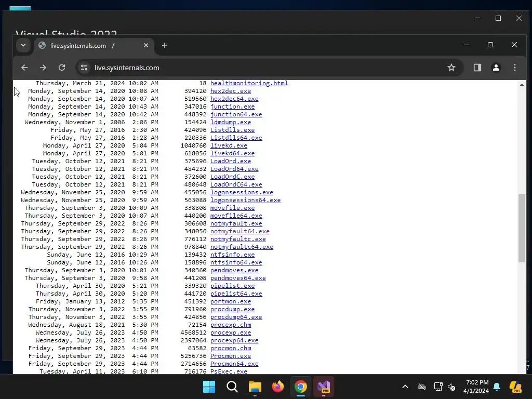Open the procmon.chm link
This screenshot has width=532, height=399.
coord(231,349)
